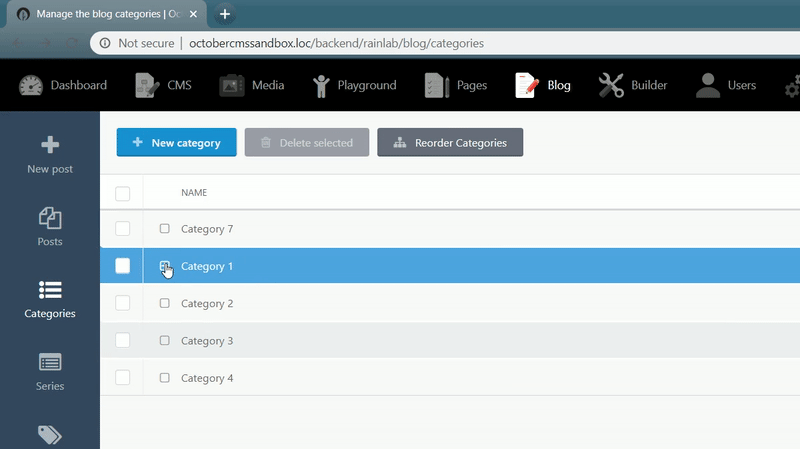This screenshot has height=449, width=800.
Task: Close the blog categories browser tab
Action: coord(193,14)
